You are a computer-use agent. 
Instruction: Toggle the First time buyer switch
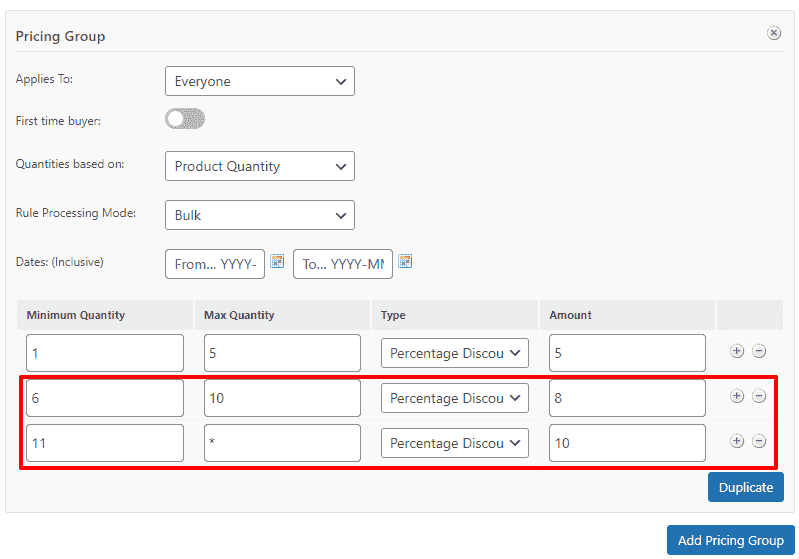[x=185, y=119]
